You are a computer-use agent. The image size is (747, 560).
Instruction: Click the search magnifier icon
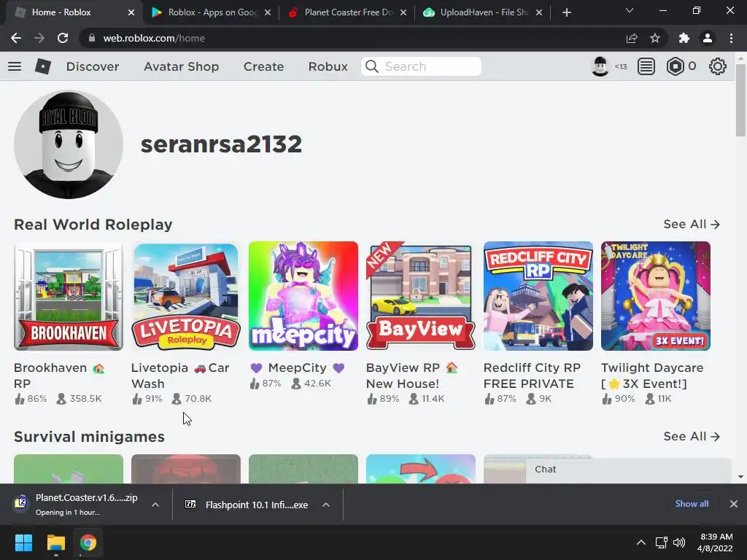372,66
